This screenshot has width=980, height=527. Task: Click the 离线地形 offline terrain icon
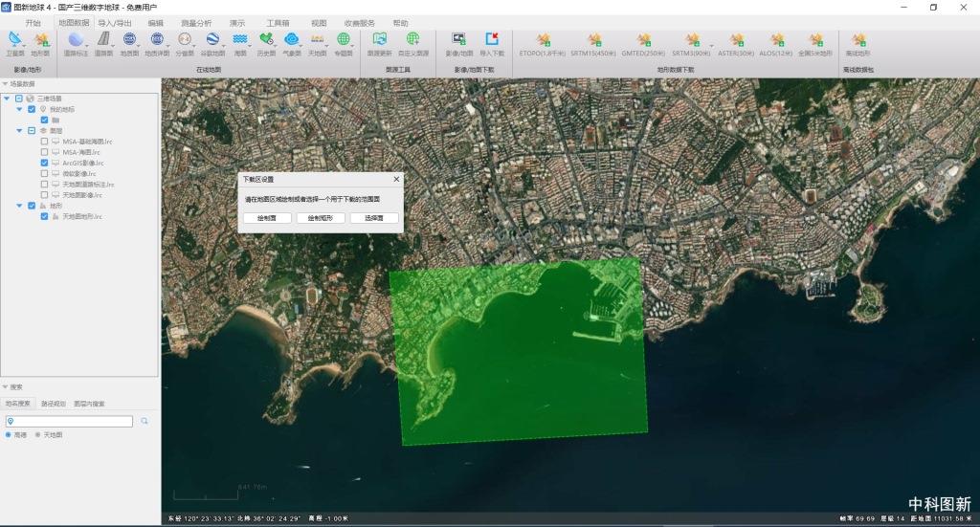(858, 40)
